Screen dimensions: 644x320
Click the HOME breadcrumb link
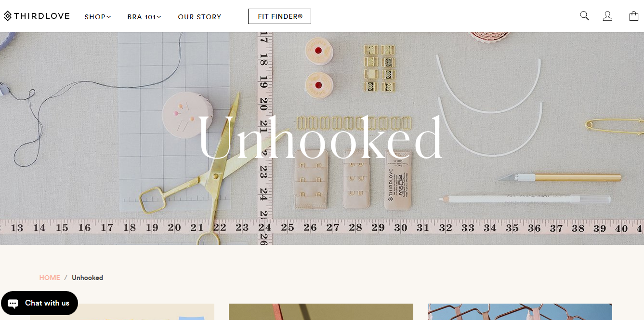point(50,278)
